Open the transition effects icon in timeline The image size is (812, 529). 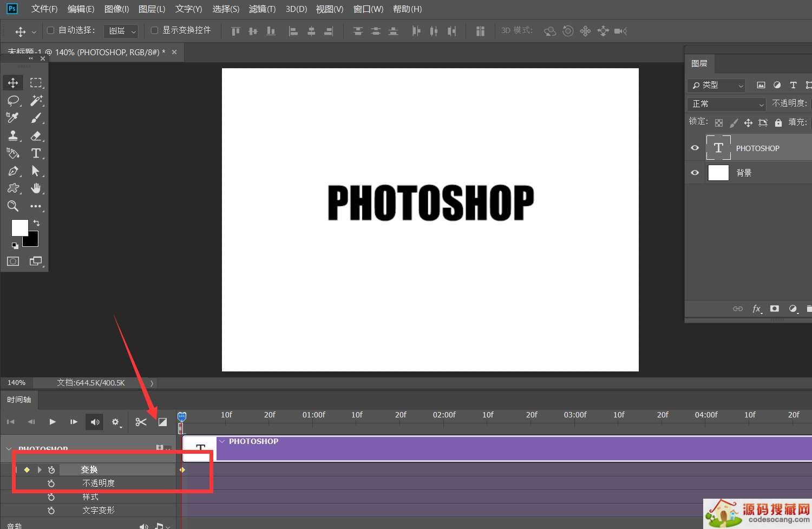pyautogui.click(x=162, y=422)
